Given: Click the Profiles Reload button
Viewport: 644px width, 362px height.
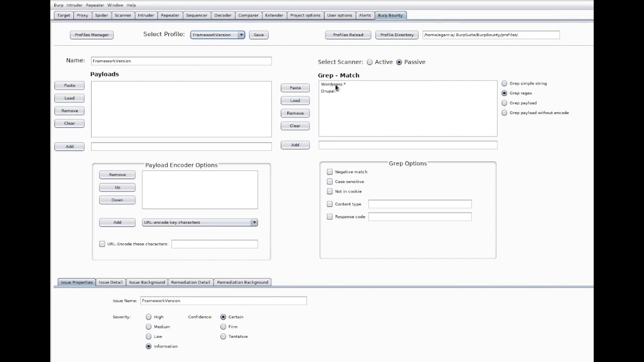Looking at the screenshot, I should point(348,35).
